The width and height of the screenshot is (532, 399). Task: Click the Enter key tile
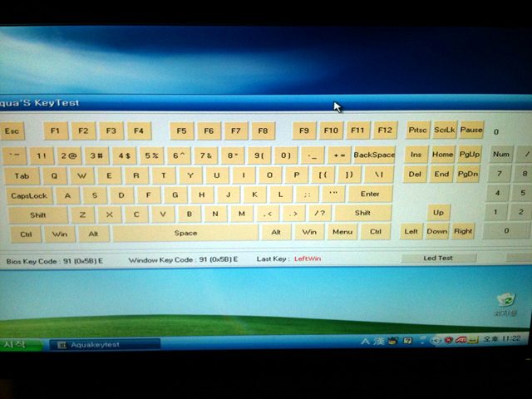(370, 194)
